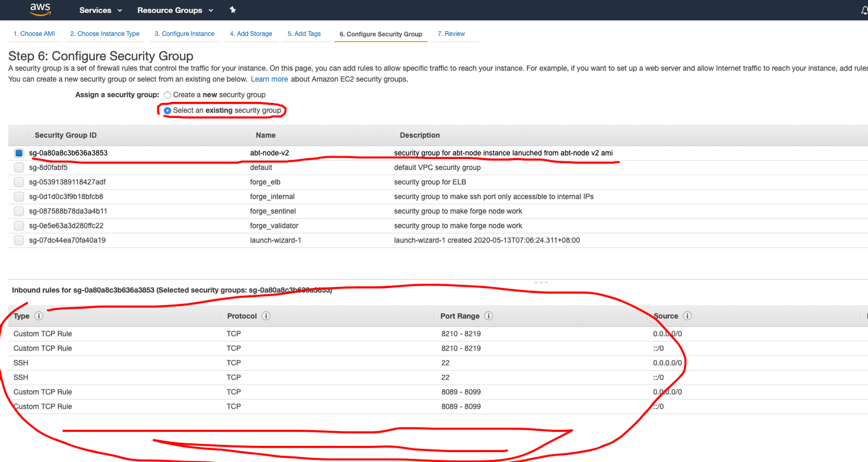Click the forge_validator name cell
The height and width of the screenshot is (462, 868).
point(274,226)
